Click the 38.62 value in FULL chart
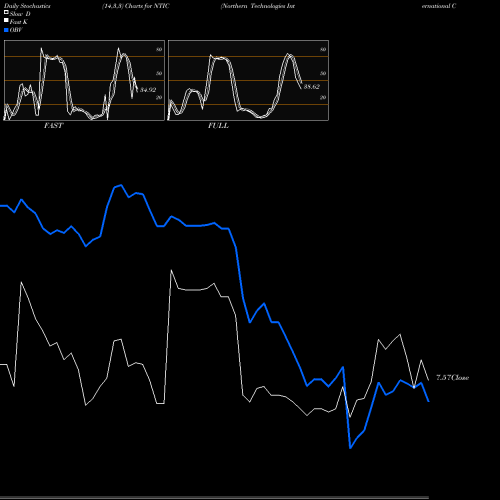 pyautogui.click(x=312, y=87)
